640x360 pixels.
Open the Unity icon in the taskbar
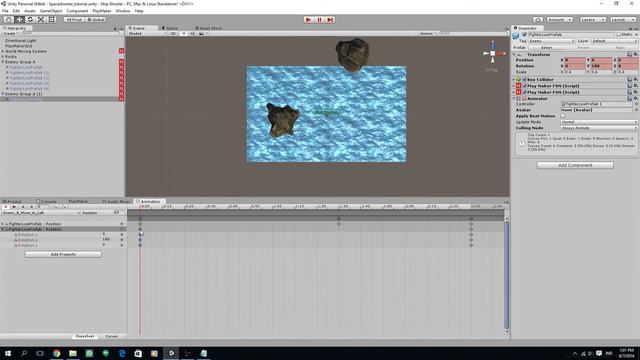[171, 353]
